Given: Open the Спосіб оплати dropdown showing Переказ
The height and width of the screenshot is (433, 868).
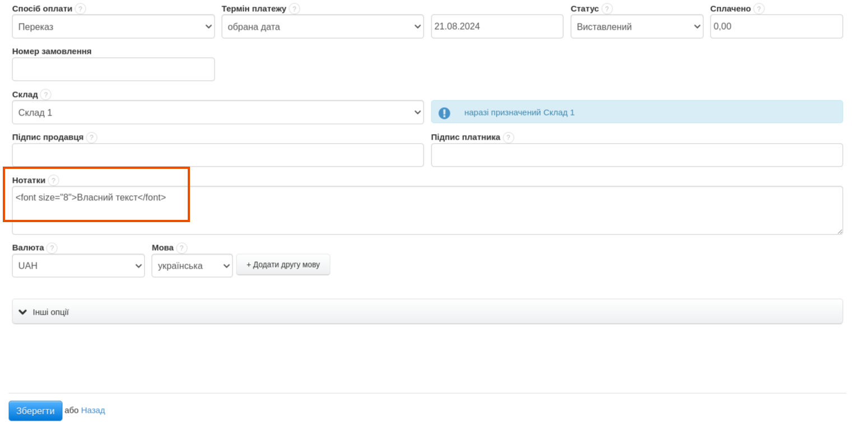Looking at the screenshot, I should pos(113,26).
